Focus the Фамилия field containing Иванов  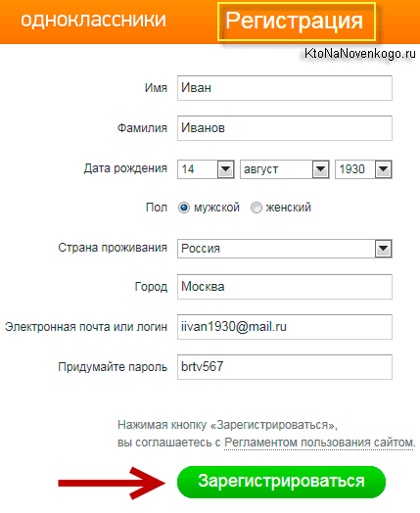coord(285,128)
